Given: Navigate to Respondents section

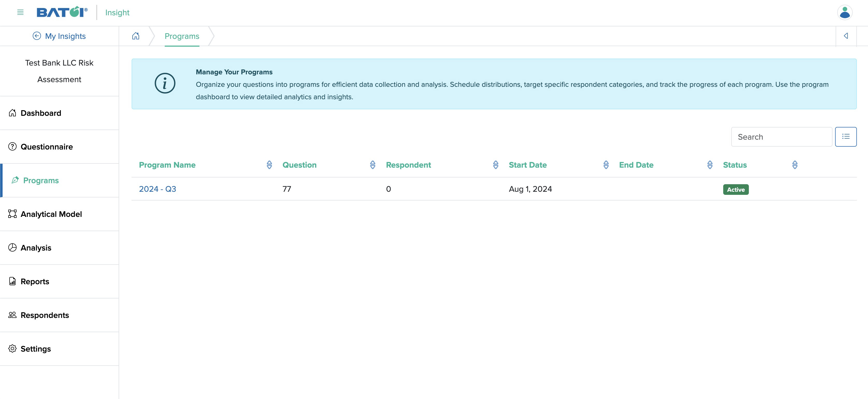Looking at the screenshot, I should coord(45,315).
